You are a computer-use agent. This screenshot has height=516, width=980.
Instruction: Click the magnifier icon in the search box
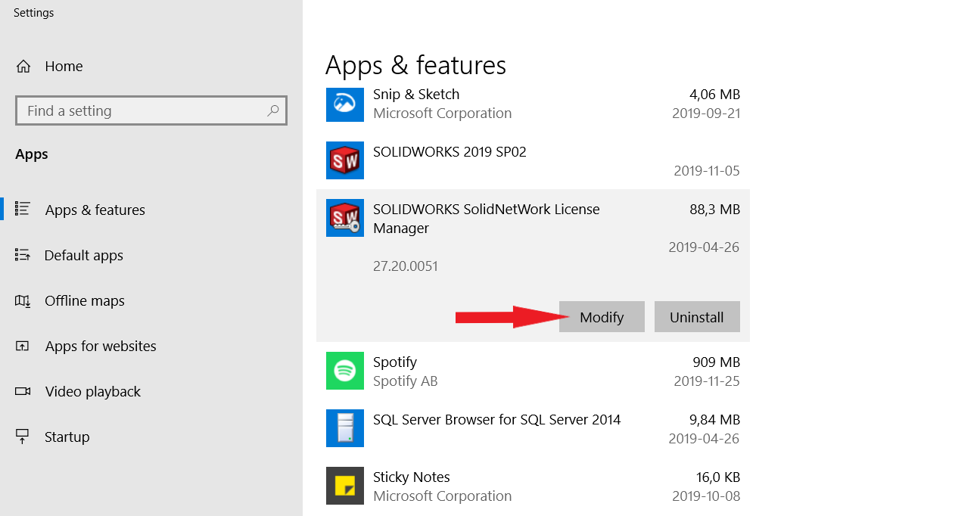274,110
